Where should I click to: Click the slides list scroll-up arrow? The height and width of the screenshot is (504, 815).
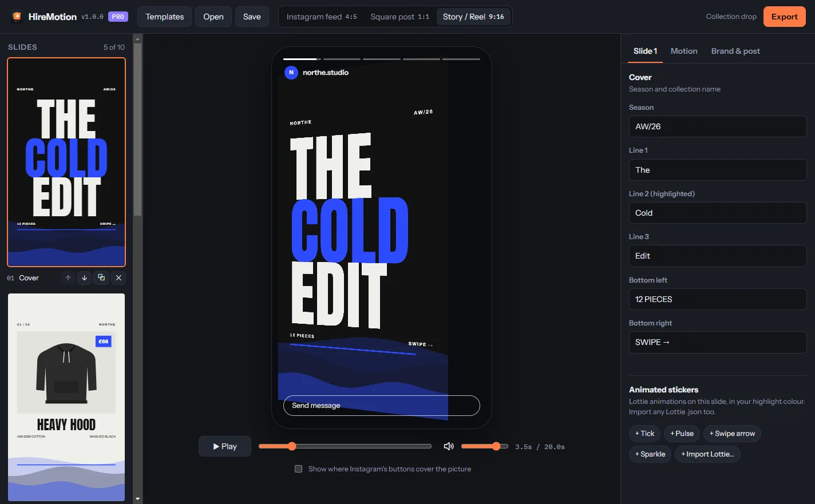pyautogui.click(x=137, y=38)
